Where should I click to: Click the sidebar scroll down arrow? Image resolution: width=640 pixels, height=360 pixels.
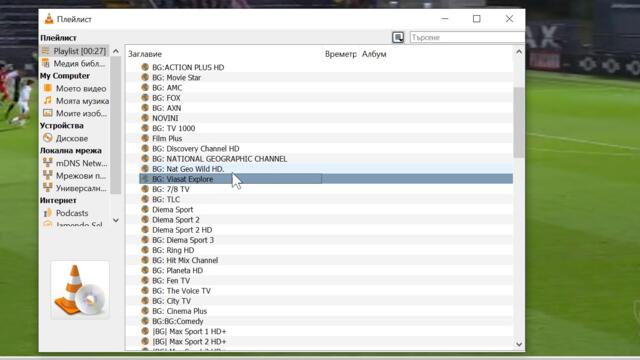116,220
